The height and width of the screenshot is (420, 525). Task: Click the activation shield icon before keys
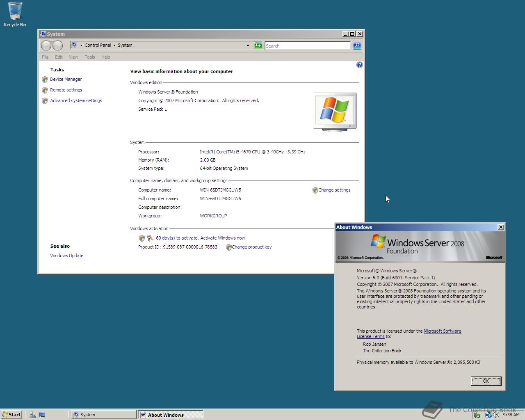click(x=142, y=238)
